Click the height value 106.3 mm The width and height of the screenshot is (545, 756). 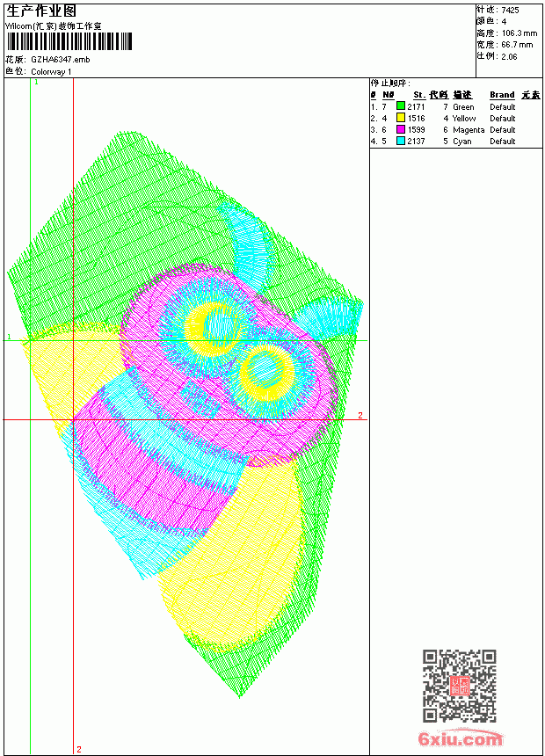519,33
